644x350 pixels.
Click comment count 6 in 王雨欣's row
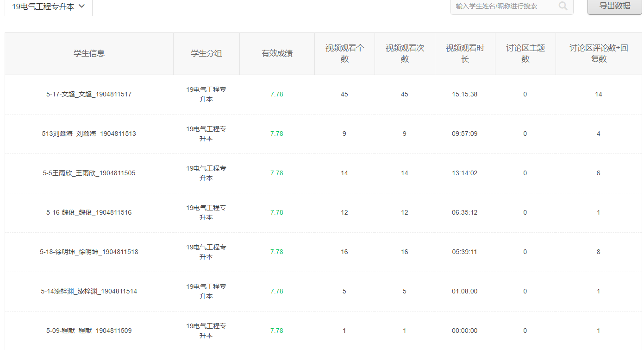point(599,173)
